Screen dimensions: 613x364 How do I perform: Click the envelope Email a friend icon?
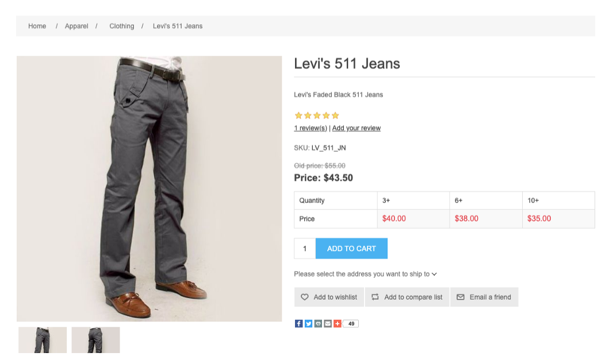point(461,297)
